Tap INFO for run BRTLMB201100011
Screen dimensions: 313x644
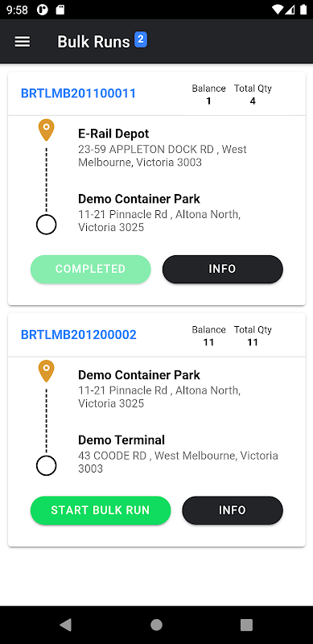tap(223, 269)
